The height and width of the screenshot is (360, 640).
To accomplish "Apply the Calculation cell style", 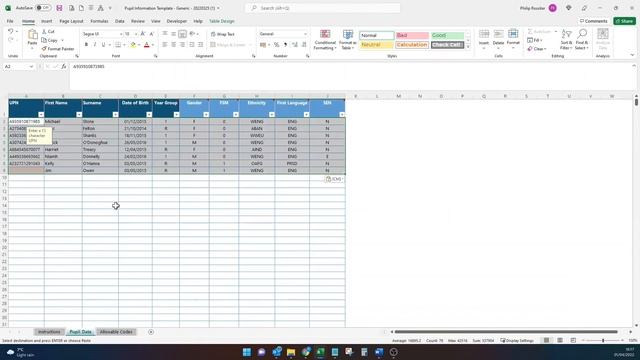I will (412, 44).
